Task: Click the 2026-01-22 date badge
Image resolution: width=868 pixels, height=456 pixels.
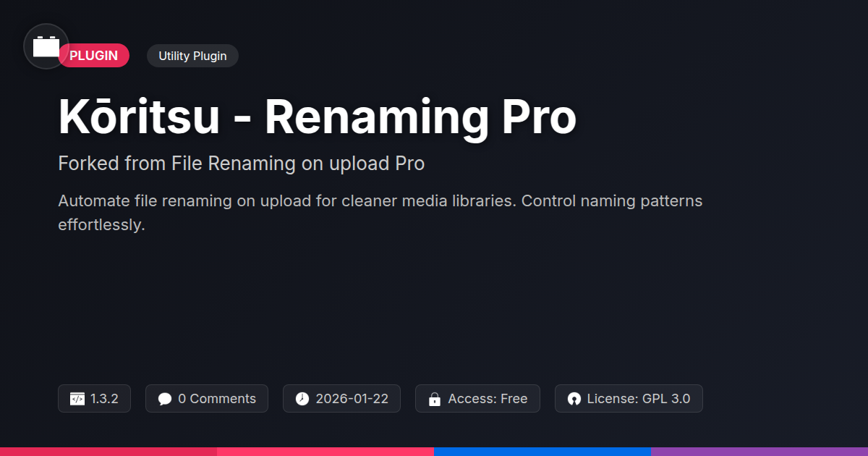Action: pyautogui.click(x=341, y=399)
